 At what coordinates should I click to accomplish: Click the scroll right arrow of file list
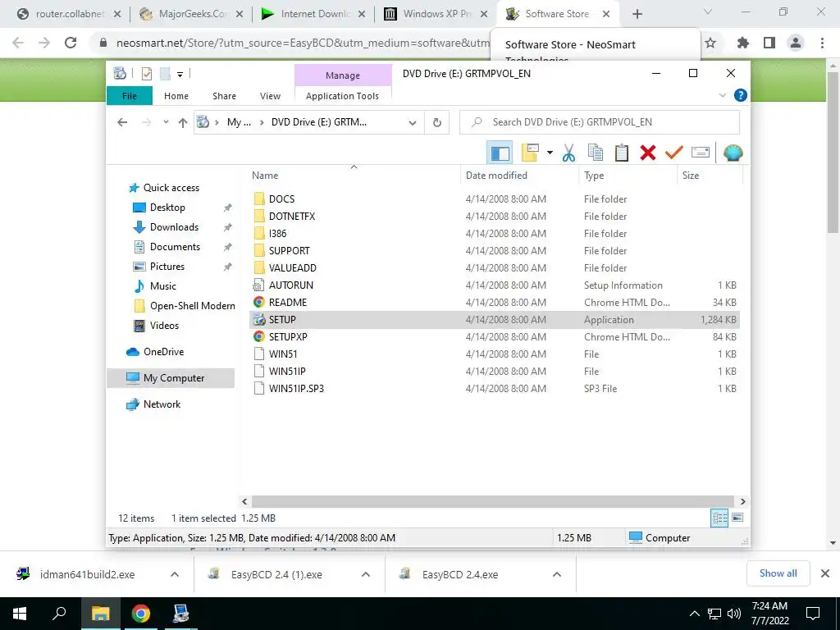pos(742,501)
